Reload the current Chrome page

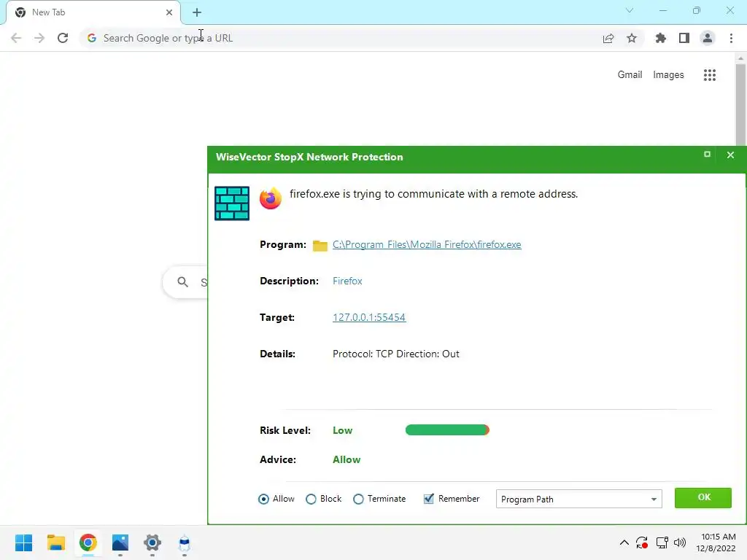(x=63, y=38)
